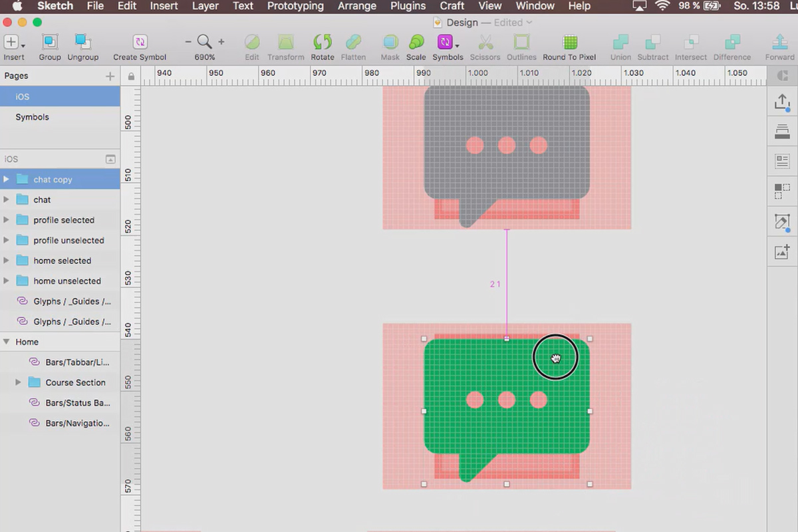Open the Arrange menu
This screenshot has width=798, height=532.
(x=356, y=6)
